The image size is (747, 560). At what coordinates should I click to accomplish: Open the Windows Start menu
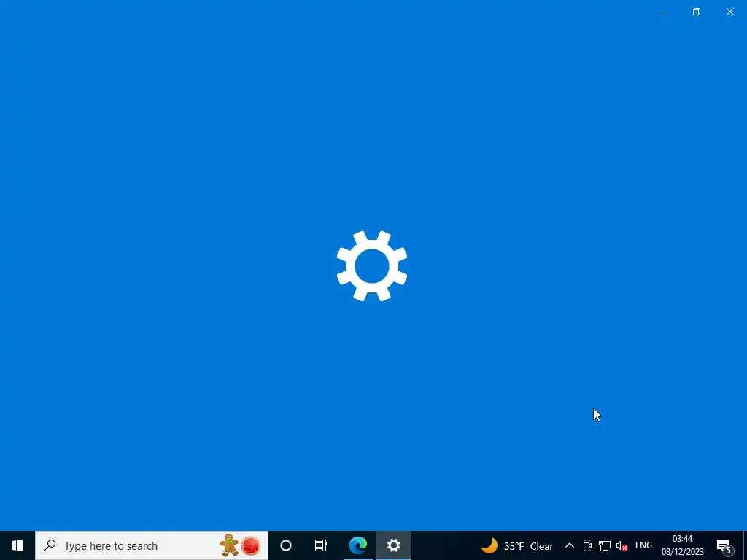pos(18,545)
